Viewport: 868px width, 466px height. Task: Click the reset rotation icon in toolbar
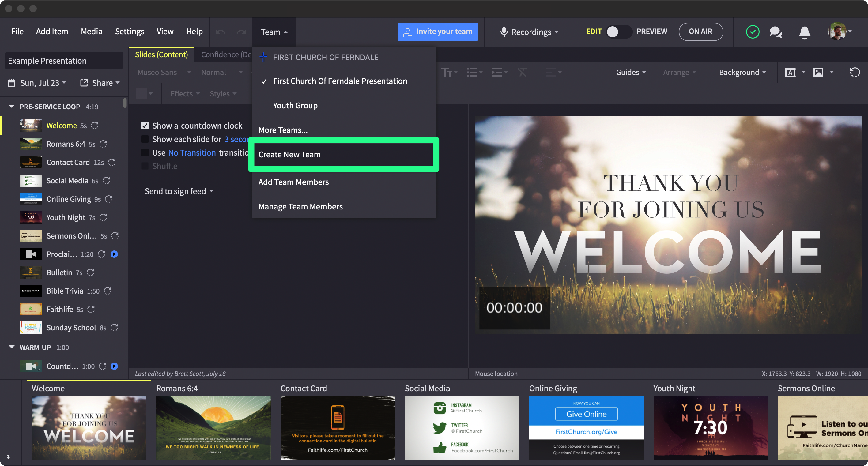click(855, 72)
